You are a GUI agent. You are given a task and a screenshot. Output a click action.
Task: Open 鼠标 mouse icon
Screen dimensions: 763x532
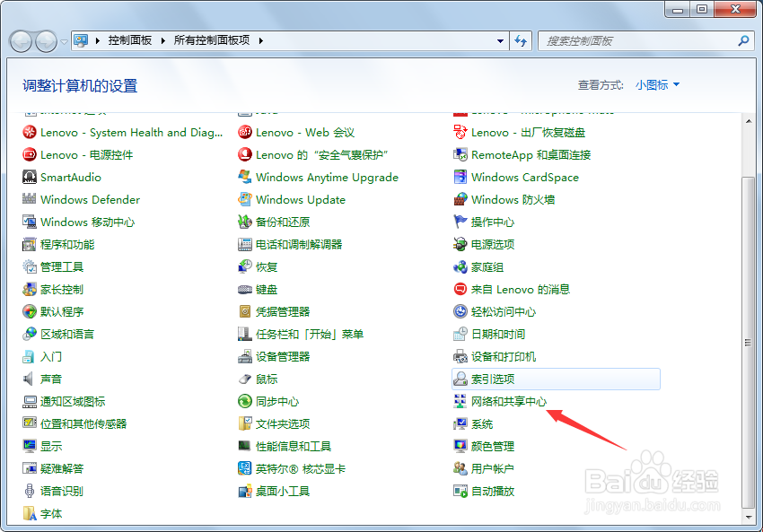coord(245,379)
